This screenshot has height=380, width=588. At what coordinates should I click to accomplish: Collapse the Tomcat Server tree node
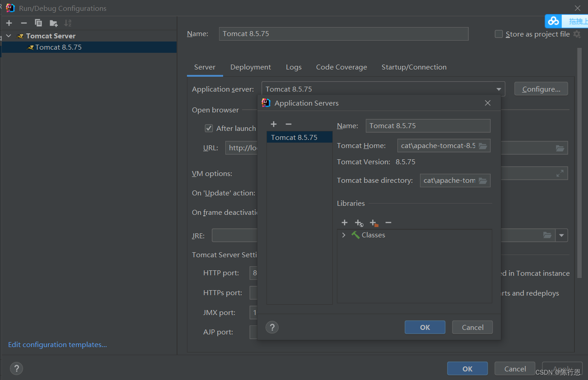point(8,36)
